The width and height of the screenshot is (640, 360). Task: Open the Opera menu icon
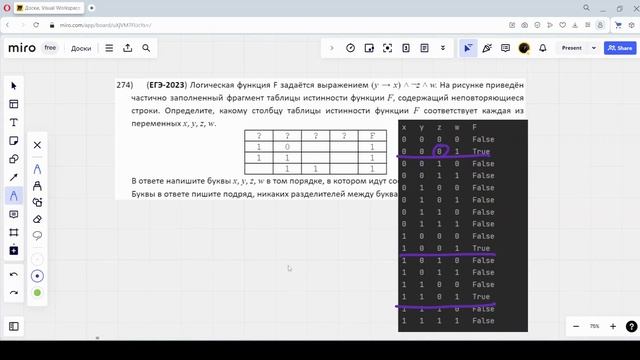[7, 8]
